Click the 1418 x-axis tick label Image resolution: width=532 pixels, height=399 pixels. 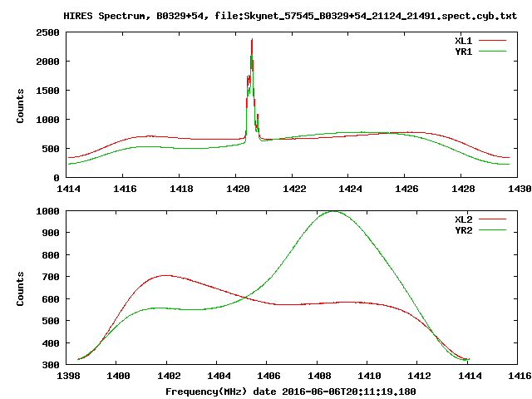[181, 189]
